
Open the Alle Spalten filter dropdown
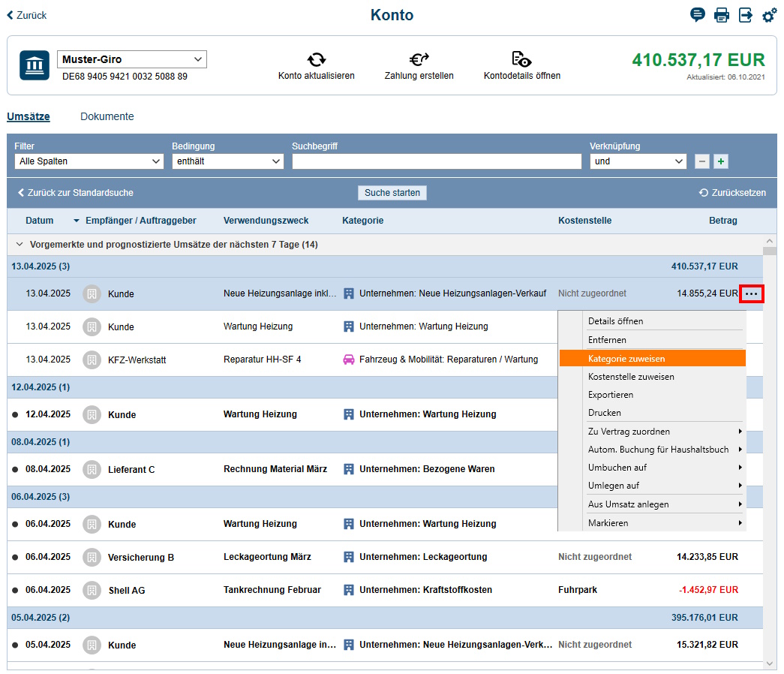[89, 161]
